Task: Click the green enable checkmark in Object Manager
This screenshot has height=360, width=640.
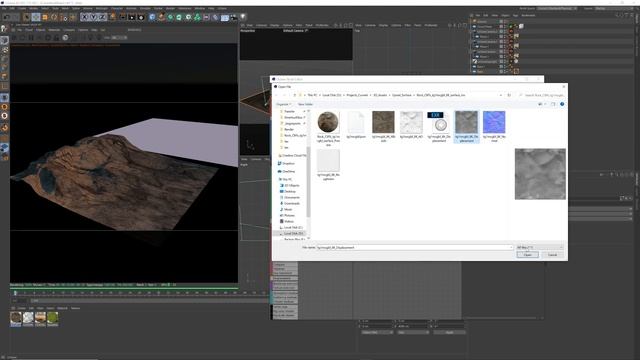Action: [511, 26]
